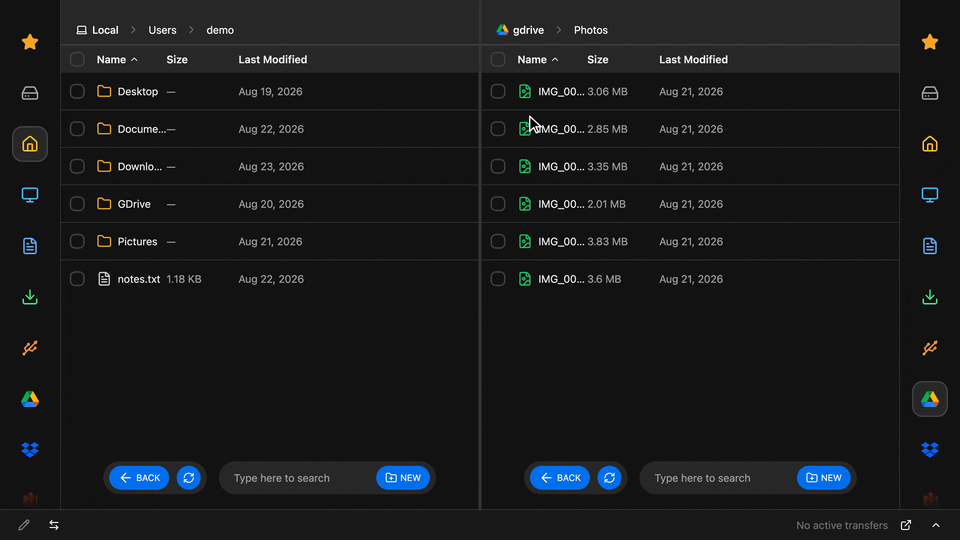Screen dimensions: 960x540
Task: Select the notes.txt file row
Action: (270, 279)
